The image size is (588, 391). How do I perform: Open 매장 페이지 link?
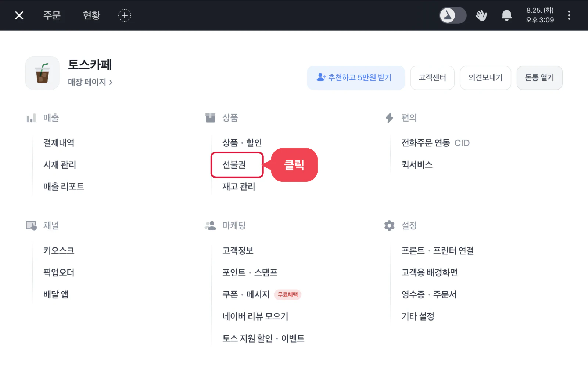click(x=90, y=82)
